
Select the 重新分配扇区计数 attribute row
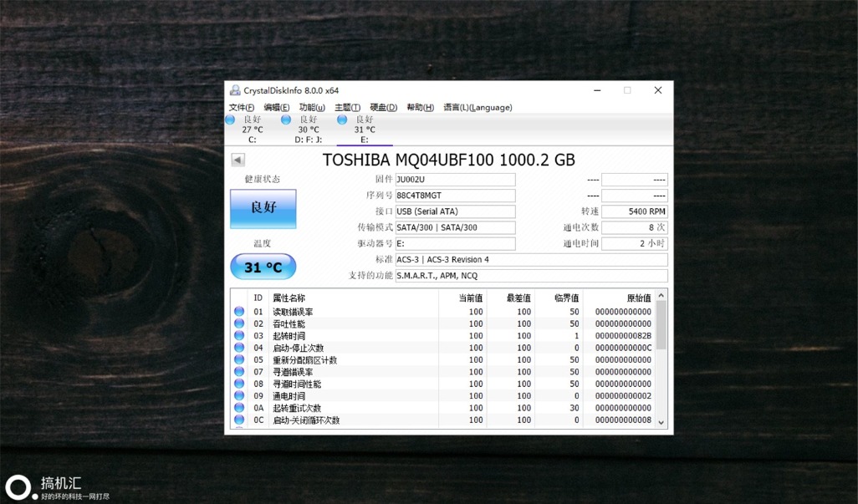coord(443,359)
